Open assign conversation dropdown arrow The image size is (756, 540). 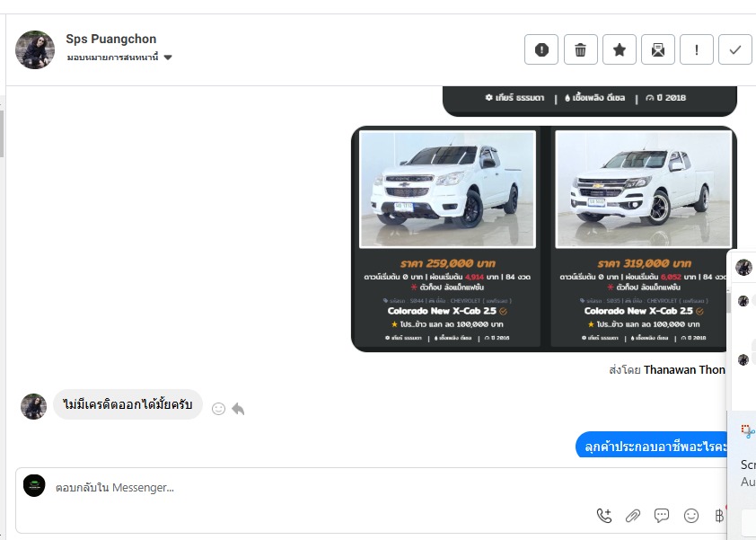tap(168, 58)
